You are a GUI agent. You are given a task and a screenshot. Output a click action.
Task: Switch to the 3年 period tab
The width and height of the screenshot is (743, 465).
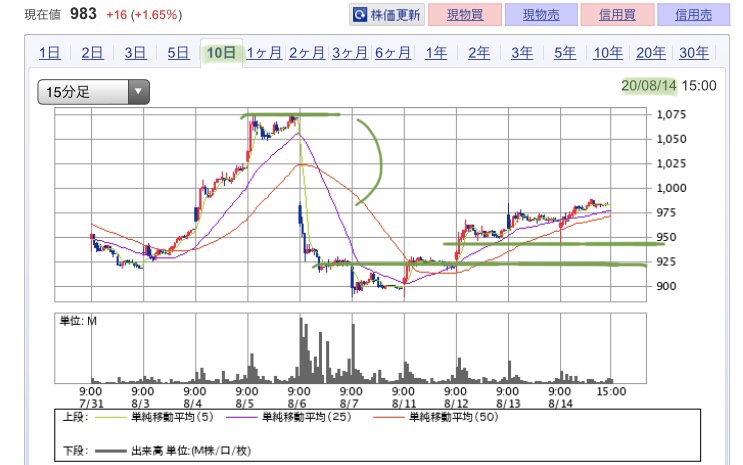(x=522, y=53)
